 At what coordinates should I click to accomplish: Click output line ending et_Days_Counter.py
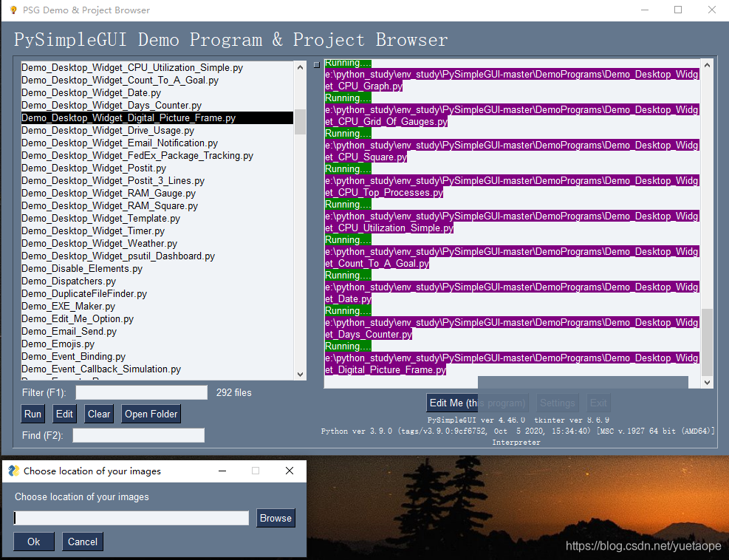(x=369, y=335)
